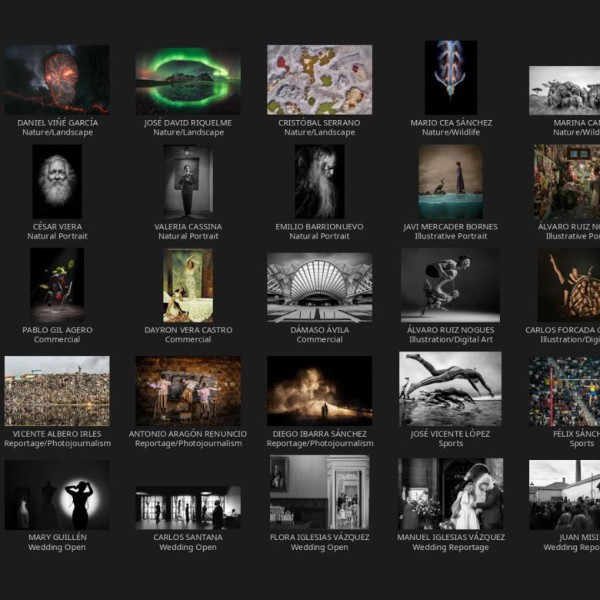Viewport: 600px width, 600px height.
Task: Click the name DÁMASO ÁVILA
Action: point(320,330)
